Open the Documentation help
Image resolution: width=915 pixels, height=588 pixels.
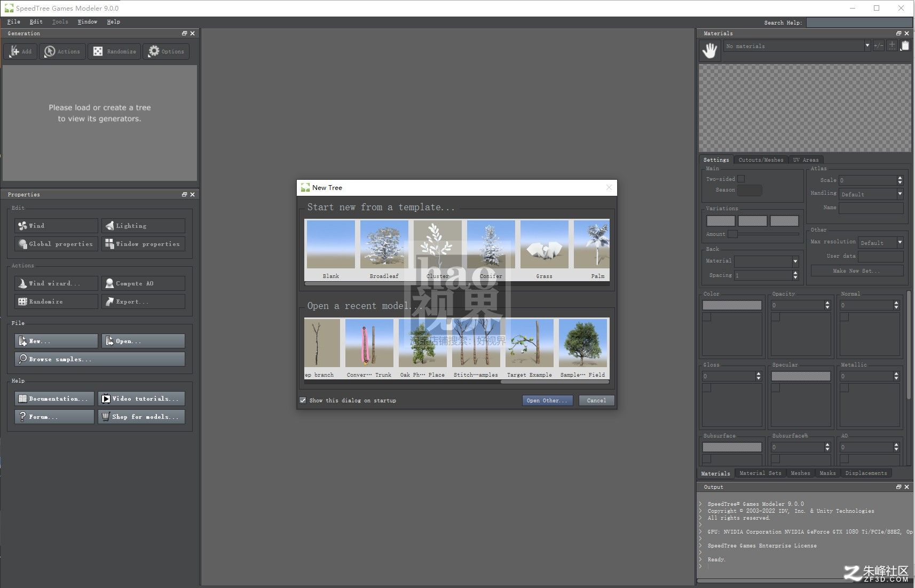[x=54, y=399]
